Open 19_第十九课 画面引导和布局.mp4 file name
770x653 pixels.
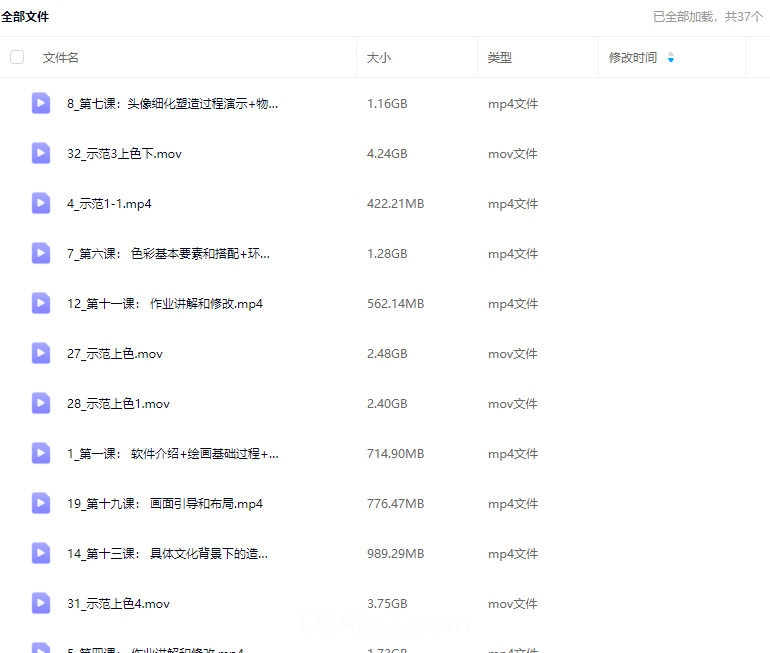click(x=165, y=504)
